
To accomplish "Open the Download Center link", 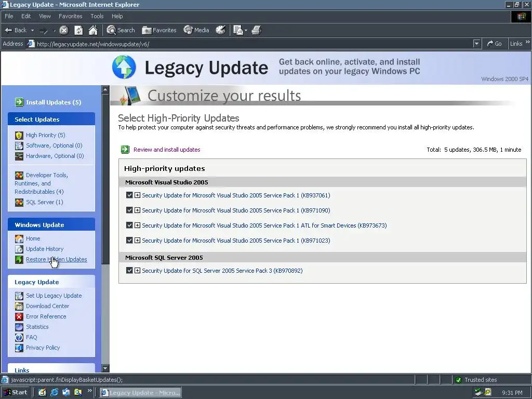I will (47, 306).
